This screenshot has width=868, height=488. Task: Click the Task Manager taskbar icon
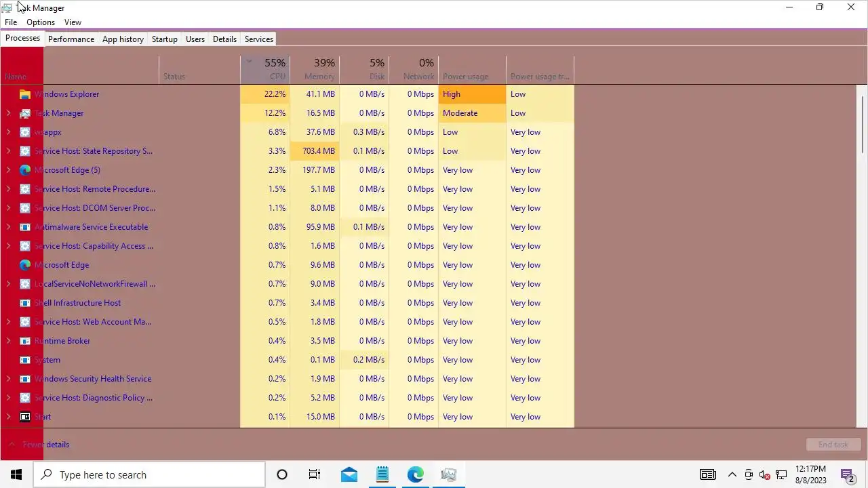tap(448, 474)
